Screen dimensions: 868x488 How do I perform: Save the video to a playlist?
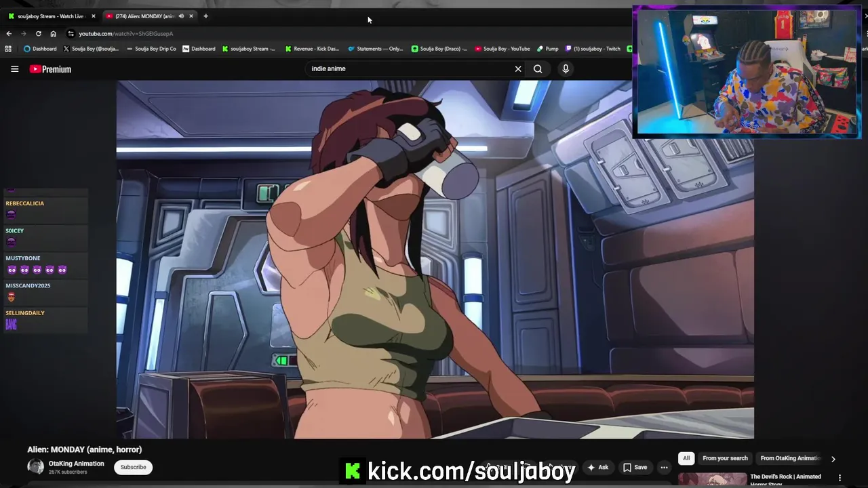click(x=635, y=467)
